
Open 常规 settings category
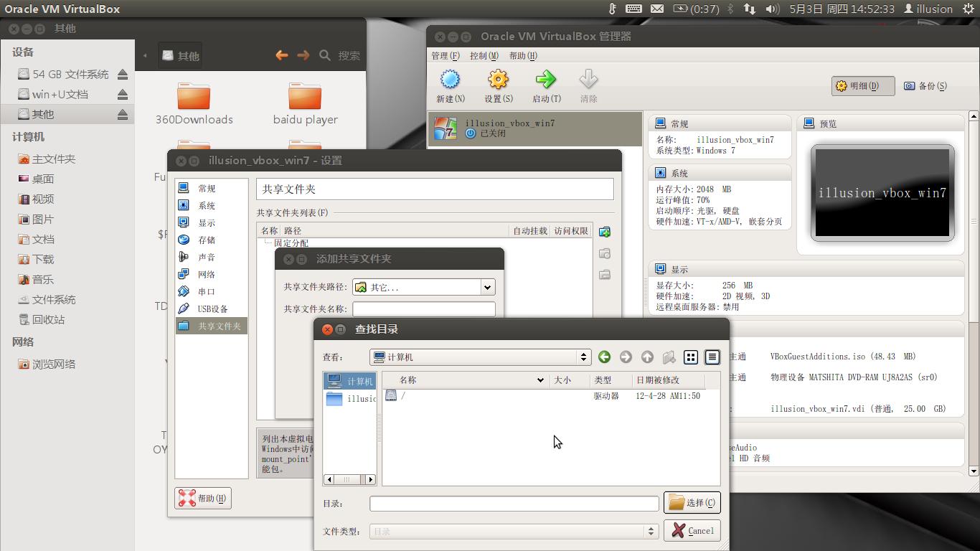tap(211, 188)
